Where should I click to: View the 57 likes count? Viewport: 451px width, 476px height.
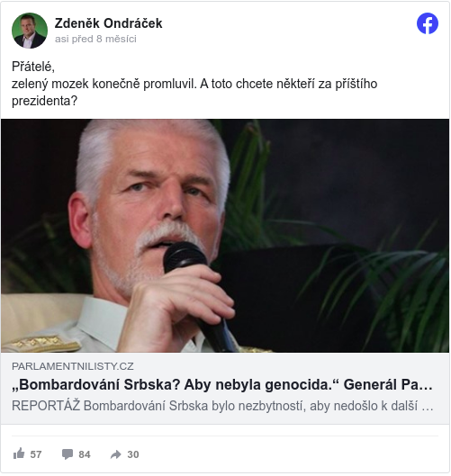[36, 454]
